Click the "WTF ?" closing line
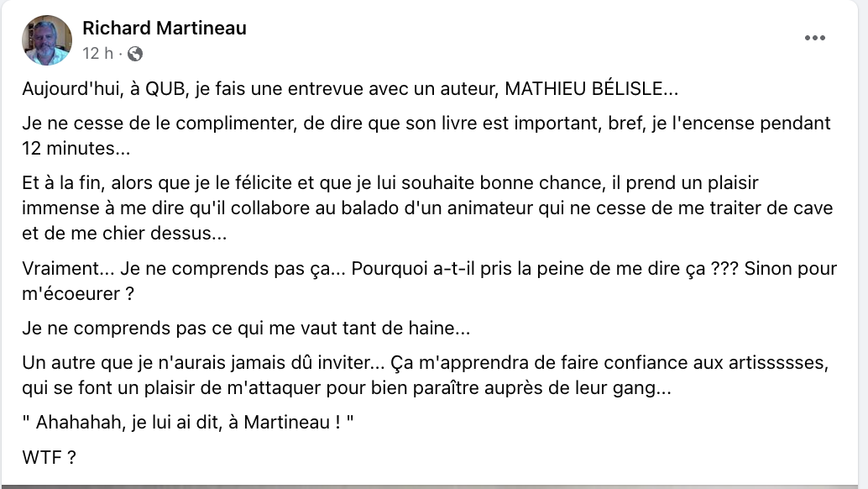 tap(49, 457)
